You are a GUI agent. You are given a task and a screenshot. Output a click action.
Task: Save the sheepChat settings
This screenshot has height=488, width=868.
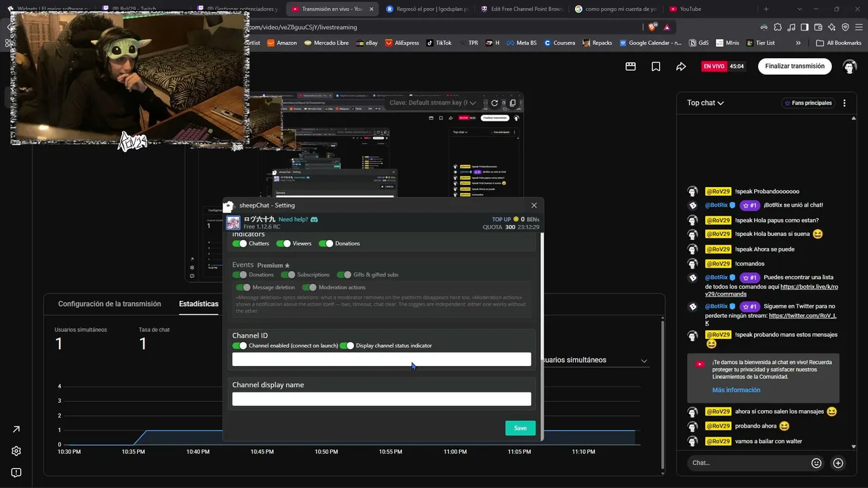[520, 428]
